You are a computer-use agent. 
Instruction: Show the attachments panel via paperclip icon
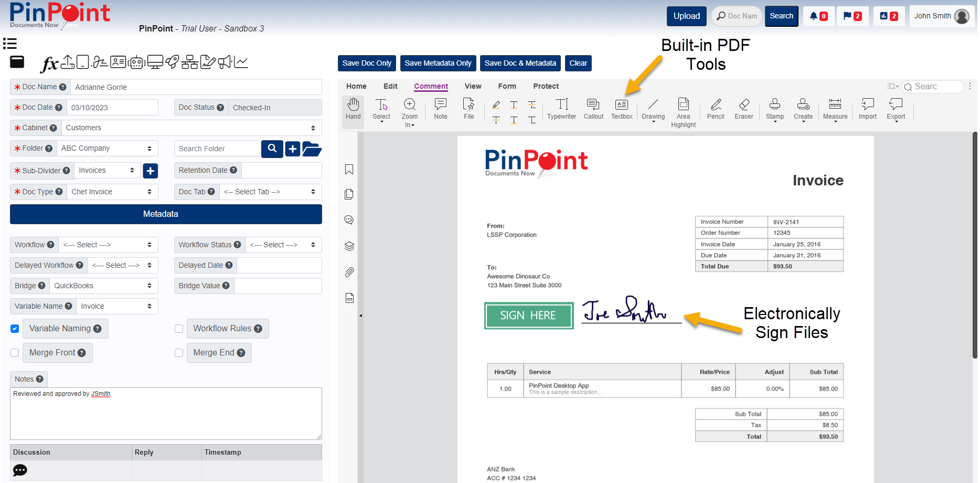click(x=348, y=272)
